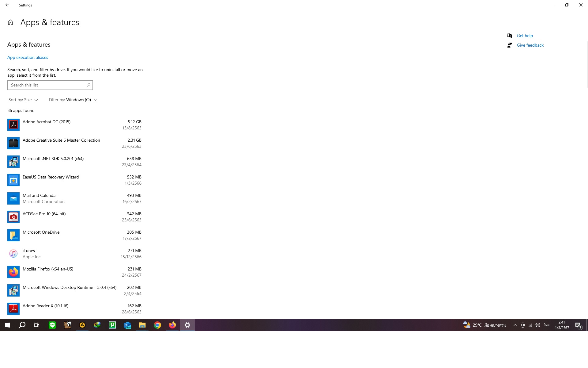This screenshot has height=368, width=588.
Task: Select iTunes entry name text
Action: [29, 251]
